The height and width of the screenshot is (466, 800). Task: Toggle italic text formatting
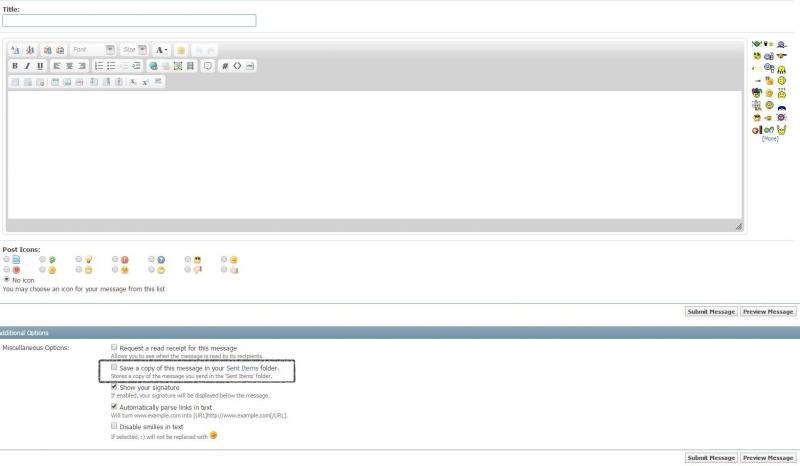tap(27, 66)
